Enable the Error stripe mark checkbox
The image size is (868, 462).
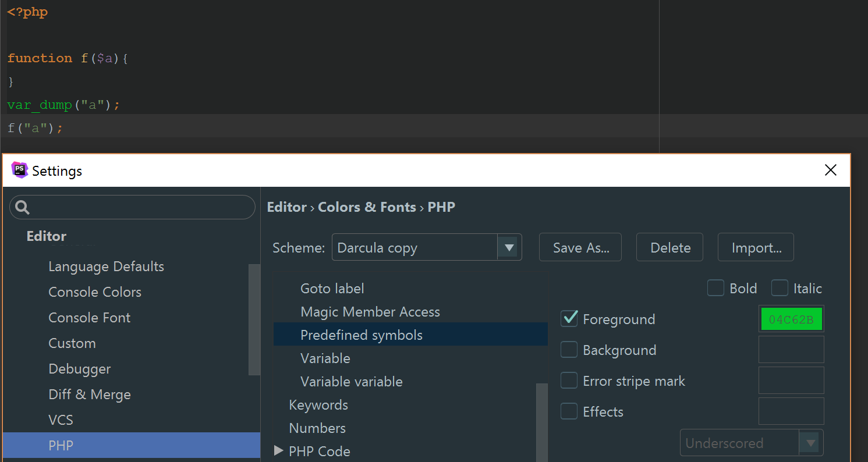[x=569, y=381]
